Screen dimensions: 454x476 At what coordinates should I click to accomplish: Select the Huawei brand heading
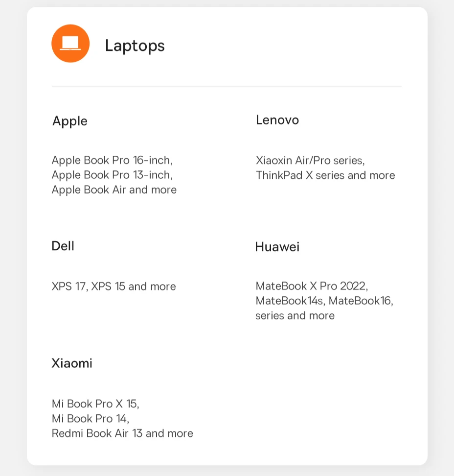tap(277, 247)
